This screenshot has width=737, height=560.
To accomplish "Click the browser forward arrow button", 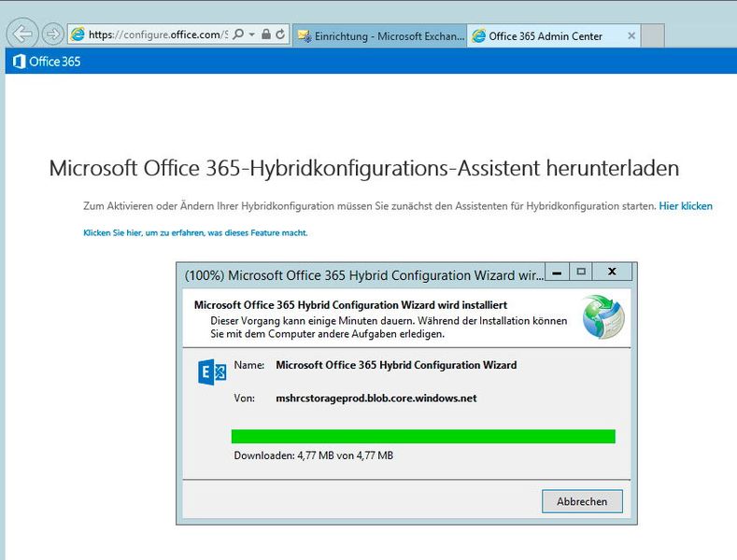I will [x=52, y=34].
